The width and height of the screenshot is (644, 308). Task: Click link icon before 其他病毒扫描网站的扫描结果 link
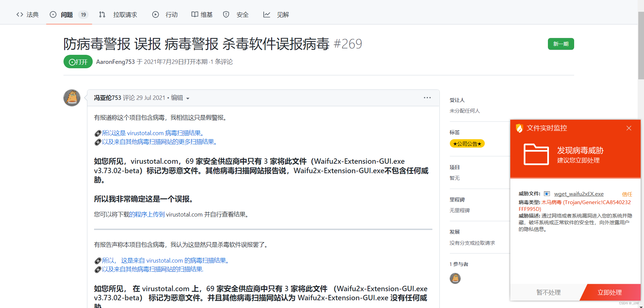coord(98,270)
